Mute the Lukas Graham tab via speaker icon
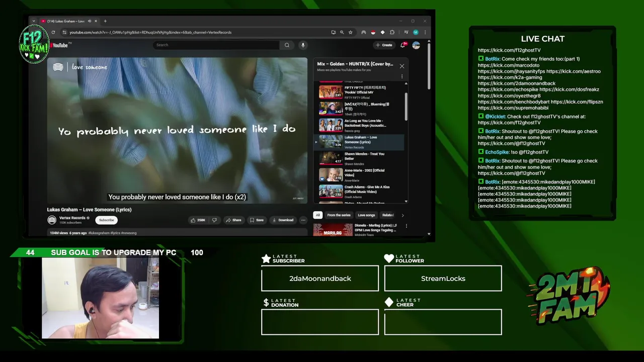Image resolution: width=644 pixels, height=362 pixels. tap(90, 21)
